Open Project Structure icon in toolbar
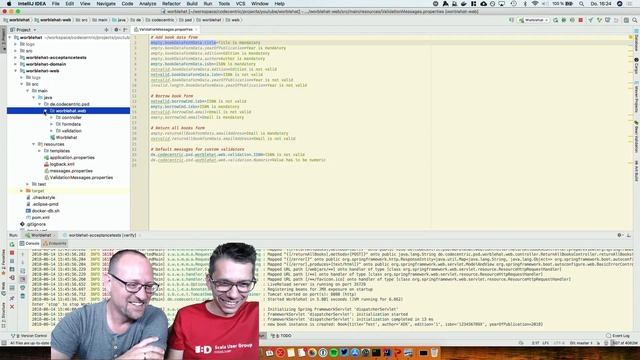Image resolution: width=640 pixels, height=360 pixels. 626,20
